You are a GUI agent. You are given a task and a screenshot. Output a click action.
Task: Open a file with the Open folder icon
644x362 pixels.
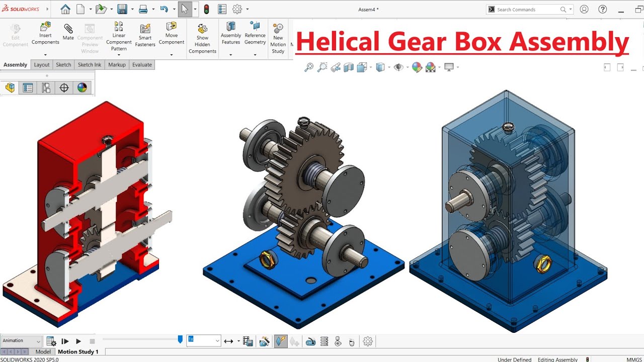coord(101,9)
